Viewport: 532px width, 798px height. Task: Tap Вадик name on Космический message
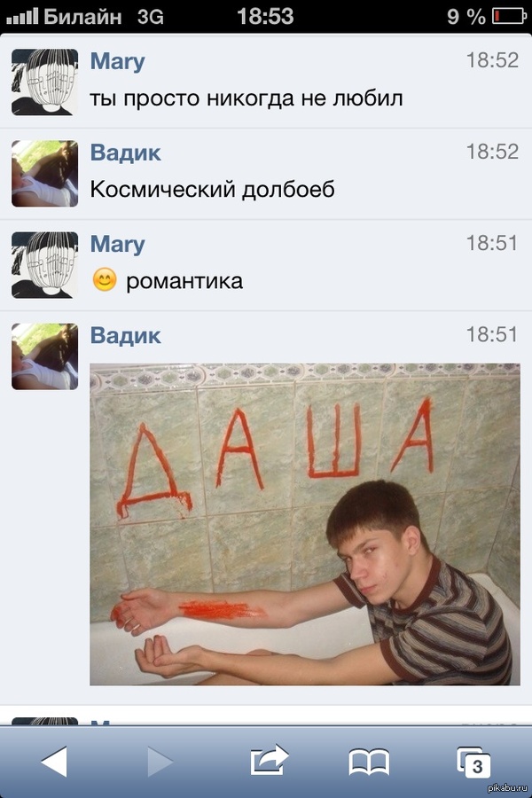[126, 153]
